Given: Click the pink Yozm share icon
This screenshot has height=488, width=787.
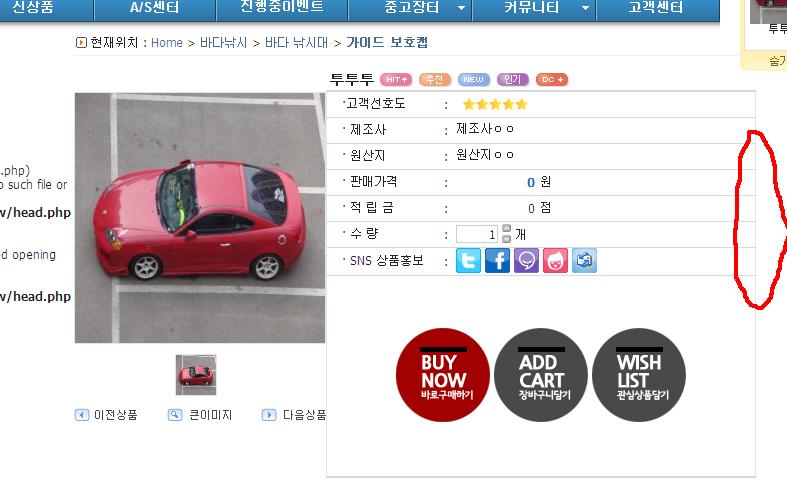Looking at the screenshot, I should pyautogui.click(x=555, y=261).
